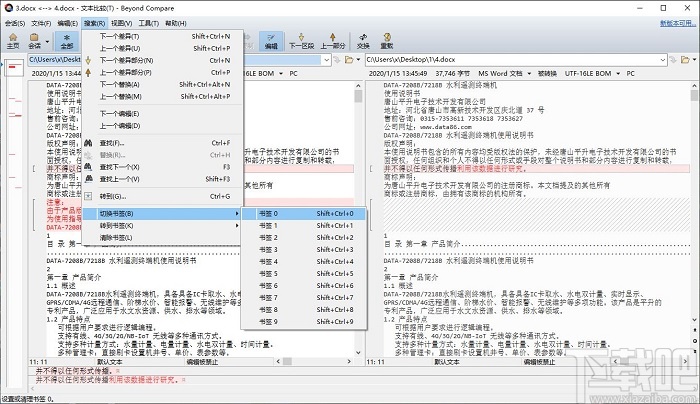The width and height of the screenshot is (700, 404).
Task: Toggle 书签 2 in submenu
Action: (x=304, y=238)
